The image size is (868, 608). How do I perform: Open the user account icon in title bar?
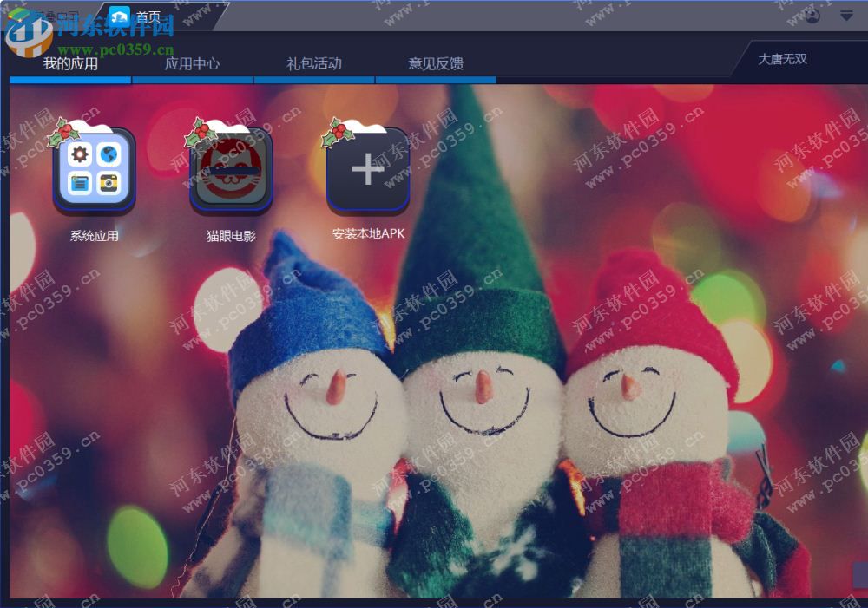tap(812, 16)
